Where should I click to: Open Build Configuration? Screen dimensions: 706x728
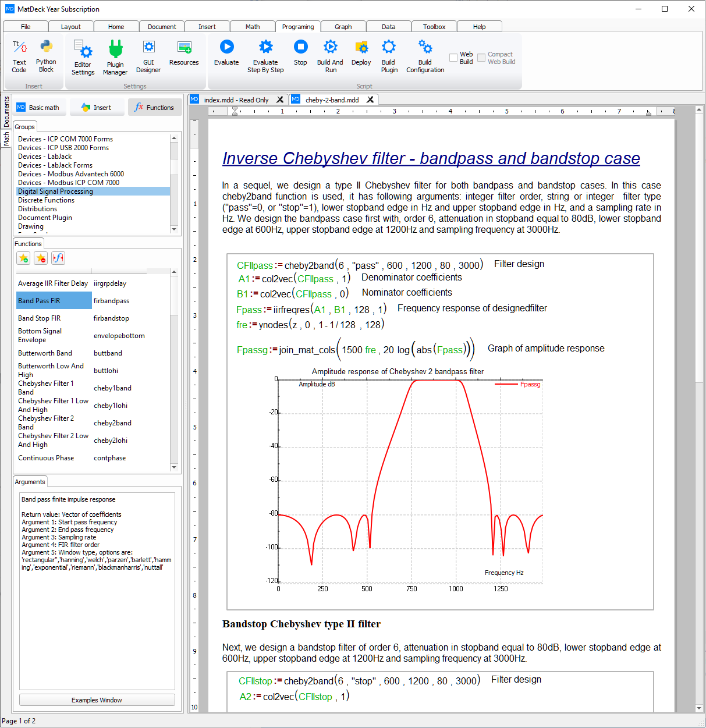(x=425, y=47)
